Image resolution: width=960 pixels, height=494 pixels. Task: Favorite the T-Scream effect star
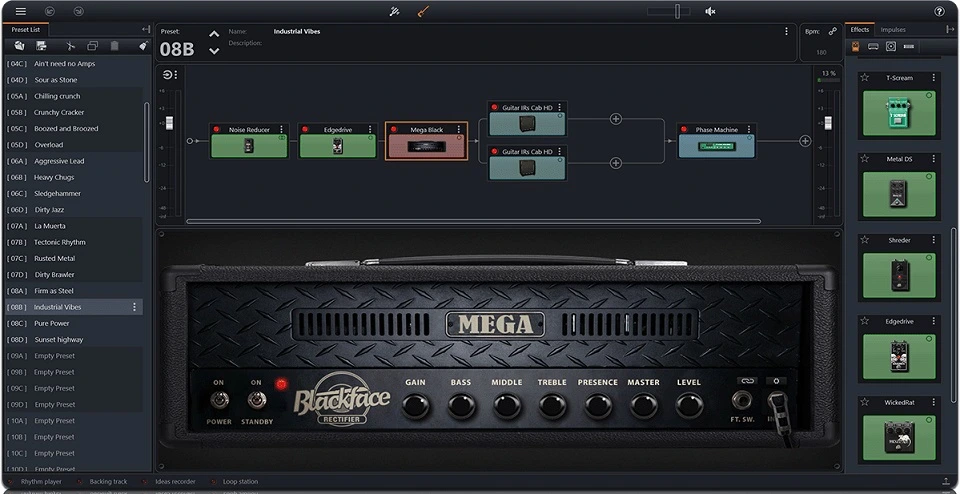pos(864,78)
